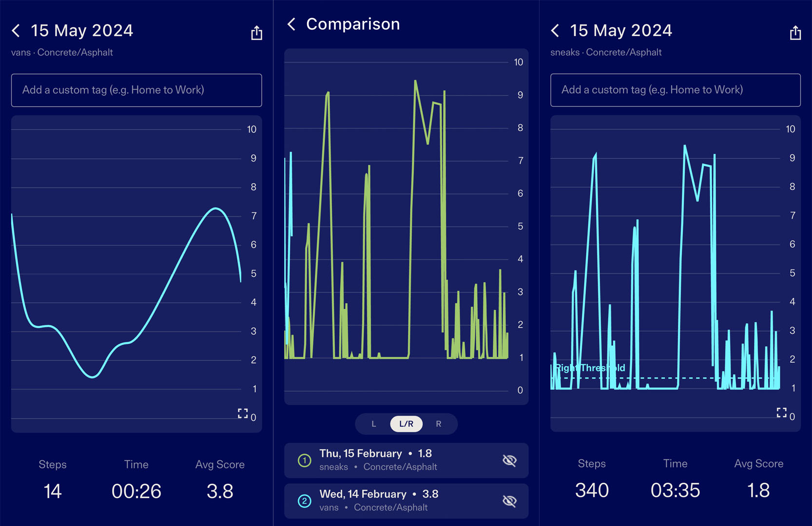The width and height of the screenshot is (812, 526).
Task: Go back from the sneaks session screen
Action: (555, 31)
